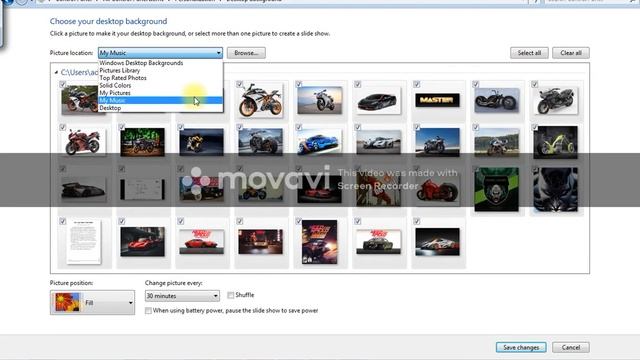Uncheck the blue sports car picture checkbox
Viewport: 640px width, 360px height.
coord(298,127)
